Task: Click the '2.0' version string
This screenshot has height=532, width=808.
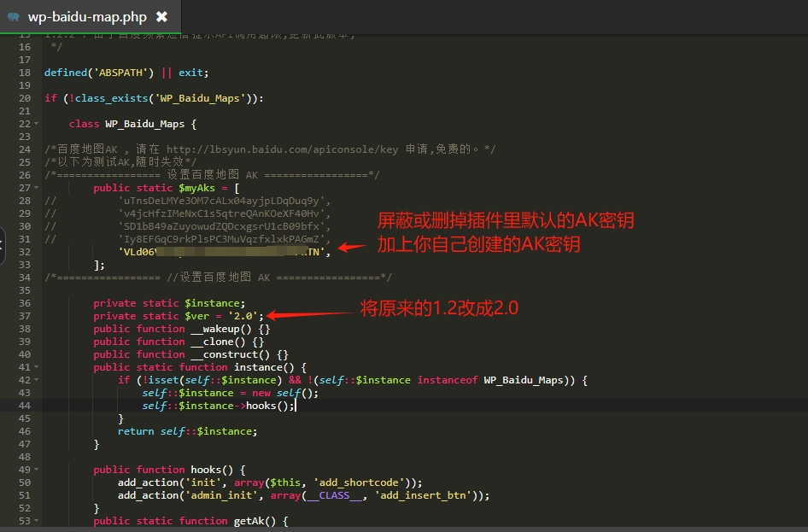Action: [x=243, y=316]
